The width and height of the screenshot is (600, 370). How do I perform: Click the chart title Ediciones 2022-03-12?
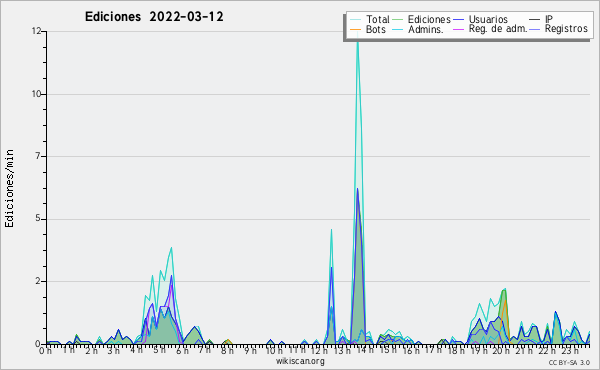click(x=154, y=17)
